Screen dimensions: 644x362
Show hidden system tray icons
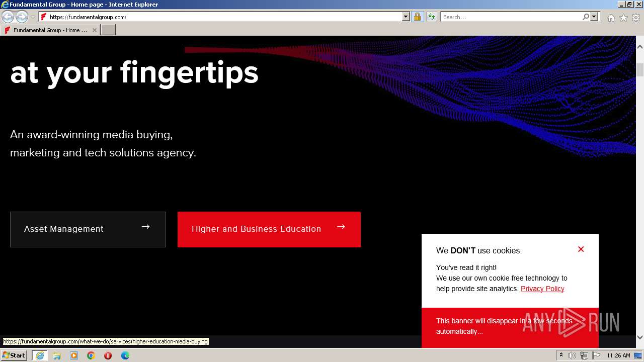(561, 355)
